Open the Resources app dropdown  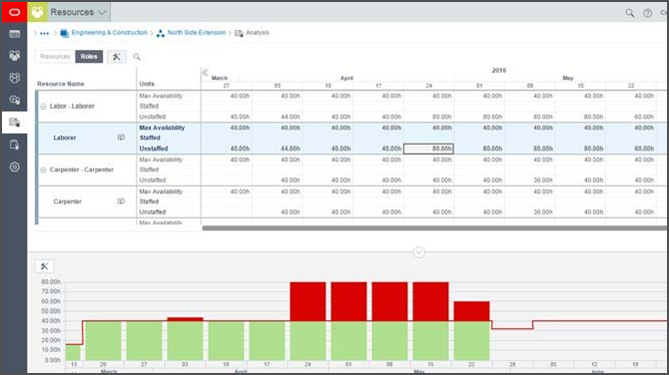tap(78, 12)
